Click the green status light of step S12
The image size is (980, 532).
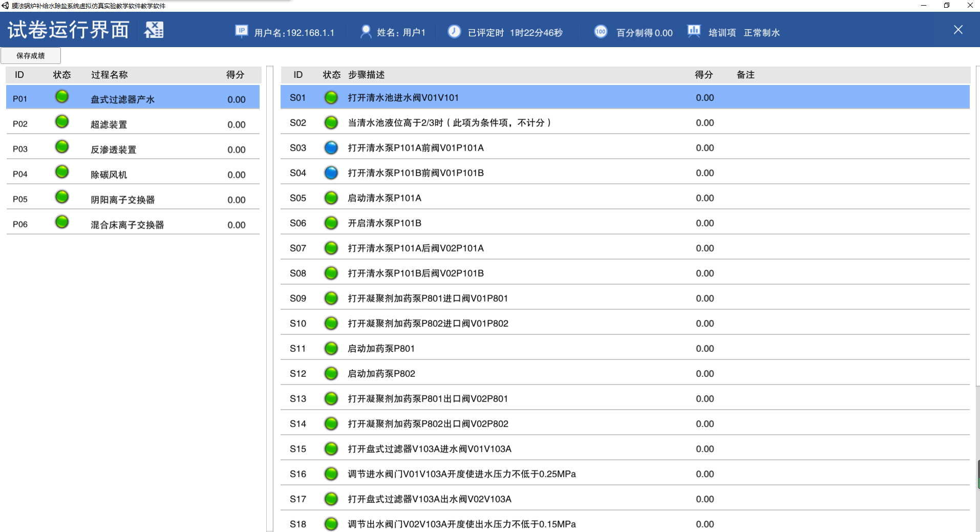(331, 373)
